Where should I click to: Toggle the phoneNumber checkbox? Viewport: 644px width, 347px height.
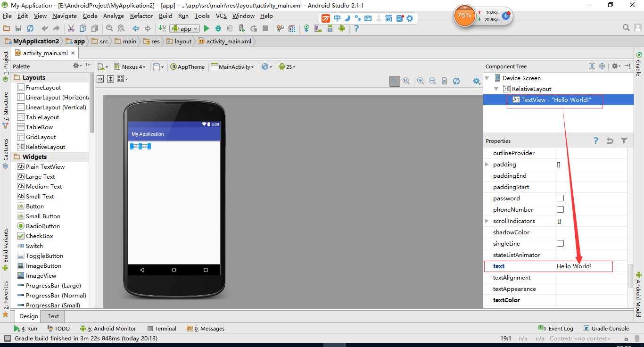560,209
